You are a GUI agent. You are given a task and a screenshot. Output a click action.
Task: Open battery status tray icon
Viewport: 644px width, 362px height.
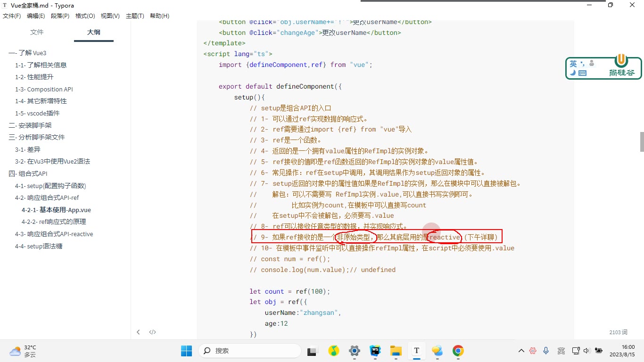(x=599, y=351)
